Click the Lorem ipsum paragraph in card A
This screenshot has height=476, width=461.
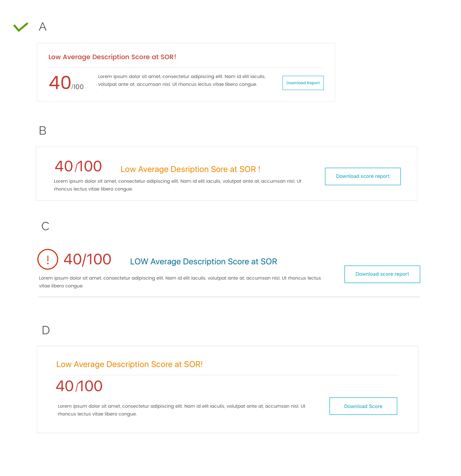pyautogui.click(x=182, y=80)
